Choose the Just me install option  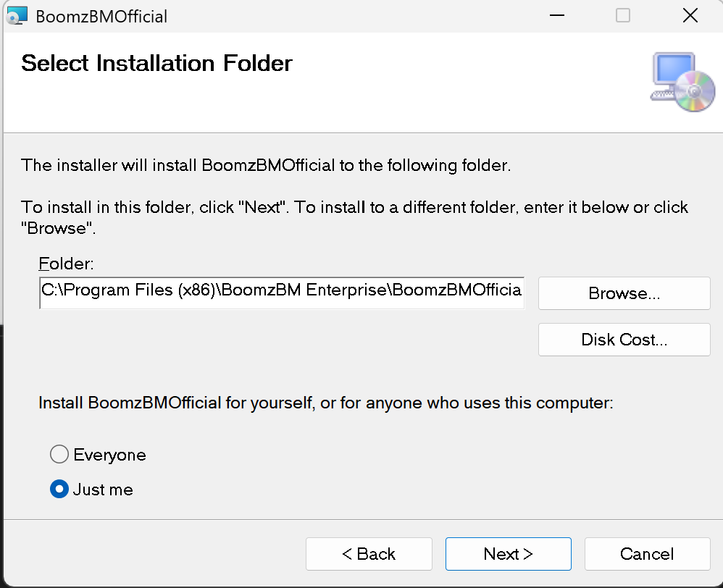59,490
